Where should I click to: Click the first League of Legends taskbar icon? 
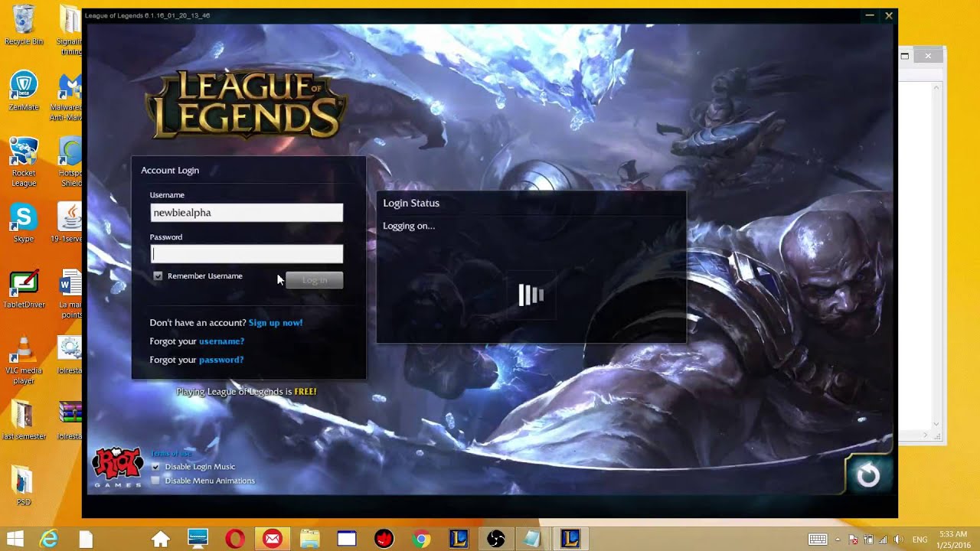[x=458, y=539]
